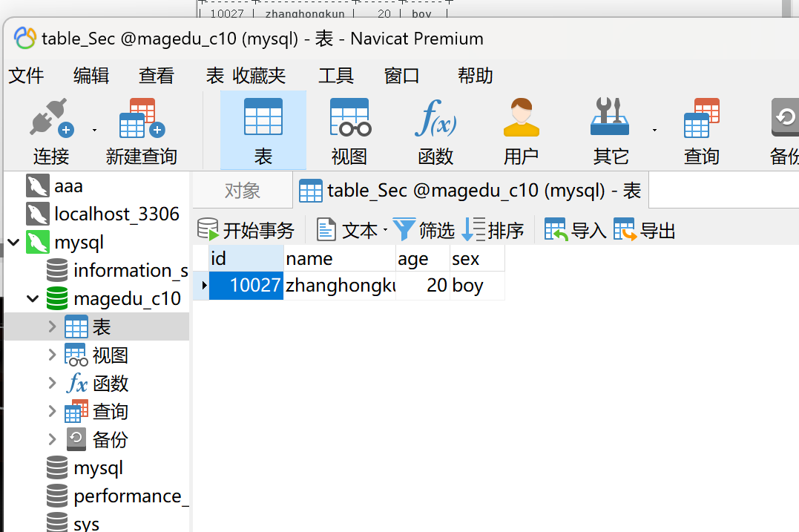
Task: Click the id column header
Action: point(246,258)
